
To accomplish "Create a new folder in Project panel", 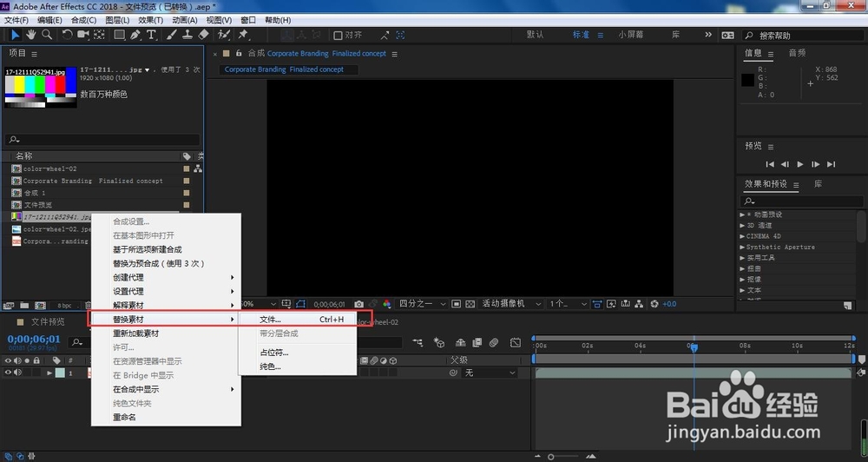I will [x=24, y=305].
